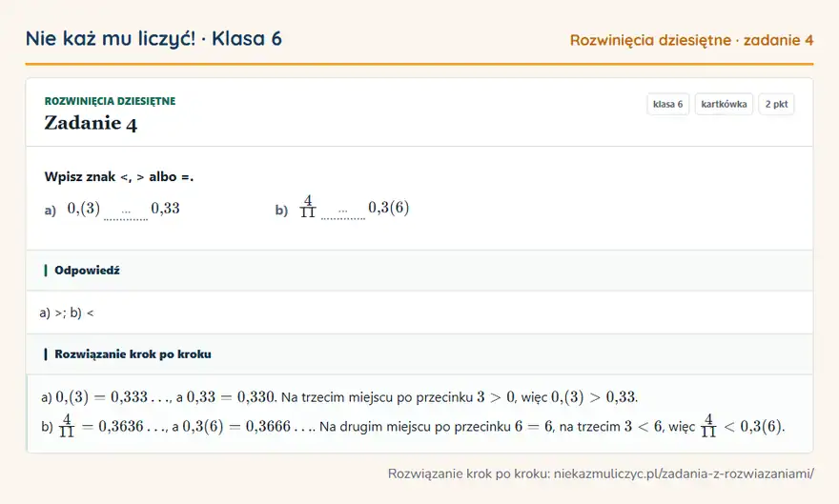Click the instruction 'Wpisz znak <, > albo =.'
The width and height of the screenshot is (839, 504).
pyautogui.click(x=119, y=177)
